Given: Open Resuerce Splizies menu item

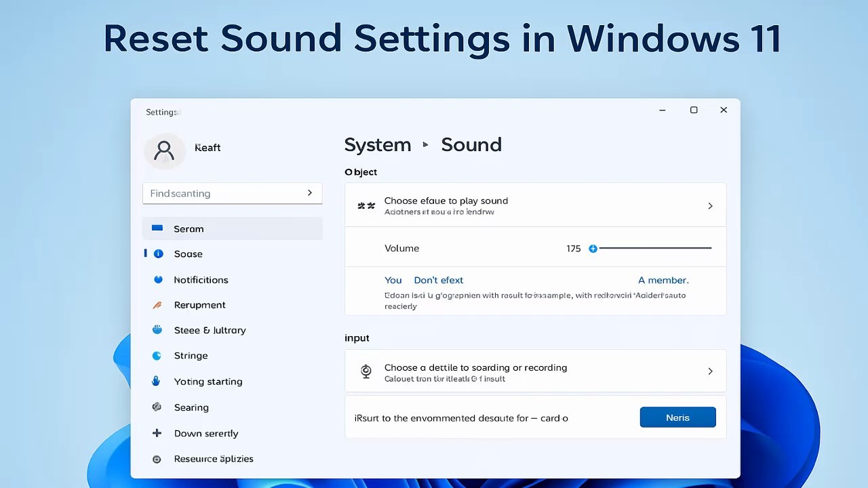Looking at the screenshot, I should [213, 459].
